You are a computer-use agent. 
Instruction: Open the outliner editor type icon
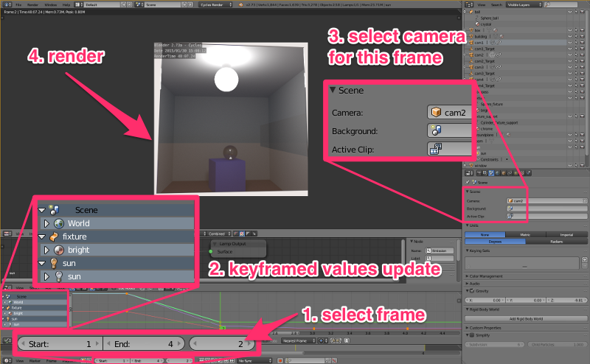tap(469, 4)
